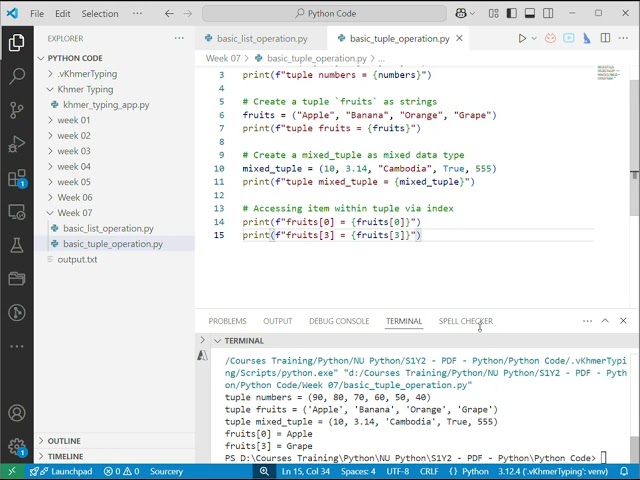The width and height of the screenshot is (640, 480).
Task: Open the File menu
Action: coord(37,13)
